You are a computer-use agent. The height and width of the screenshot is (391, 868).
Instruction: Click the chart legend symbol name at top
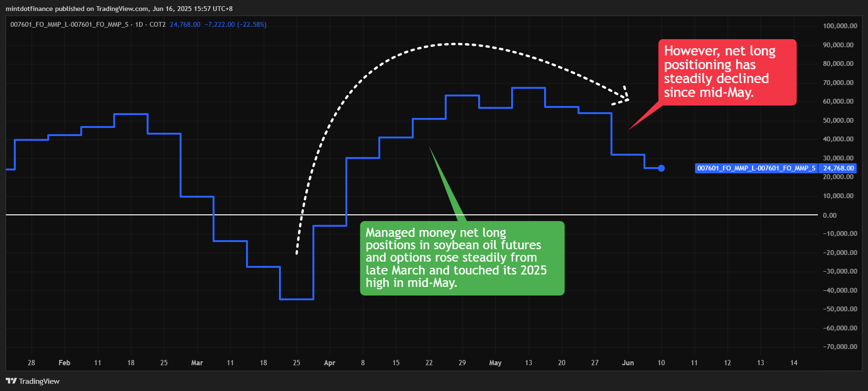pyautogui.click(x=69, y=24)
